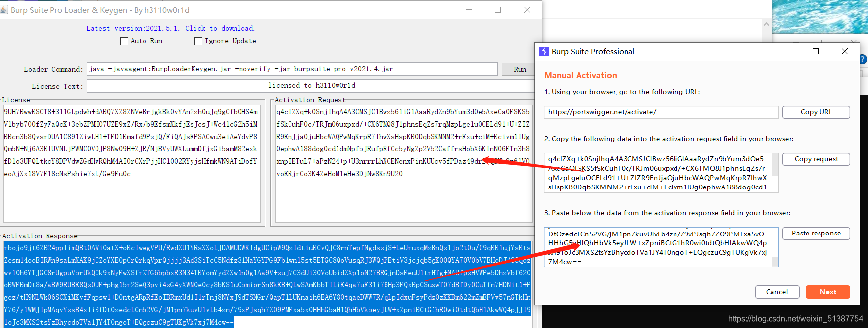868x328 pixels.
Task: Click the Copy URL button
Action: coord(816,112)
